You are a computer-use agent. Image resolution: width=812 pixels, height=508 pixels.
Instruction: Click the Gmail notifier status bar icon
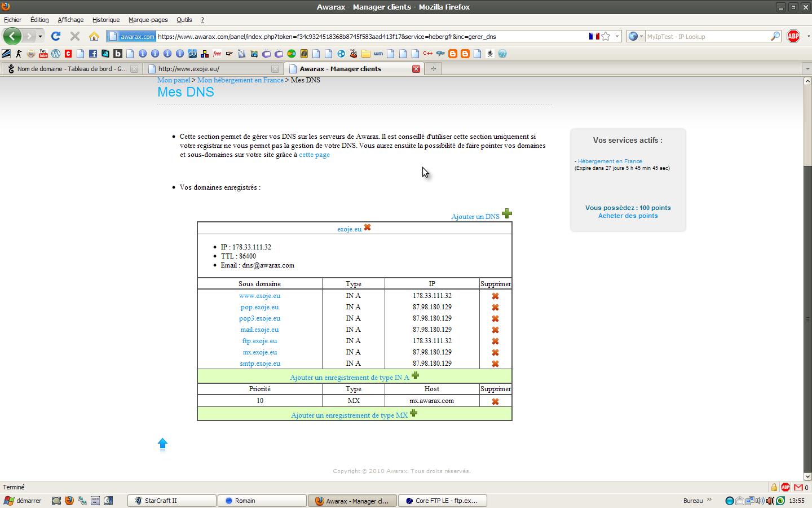coord(798,487)
